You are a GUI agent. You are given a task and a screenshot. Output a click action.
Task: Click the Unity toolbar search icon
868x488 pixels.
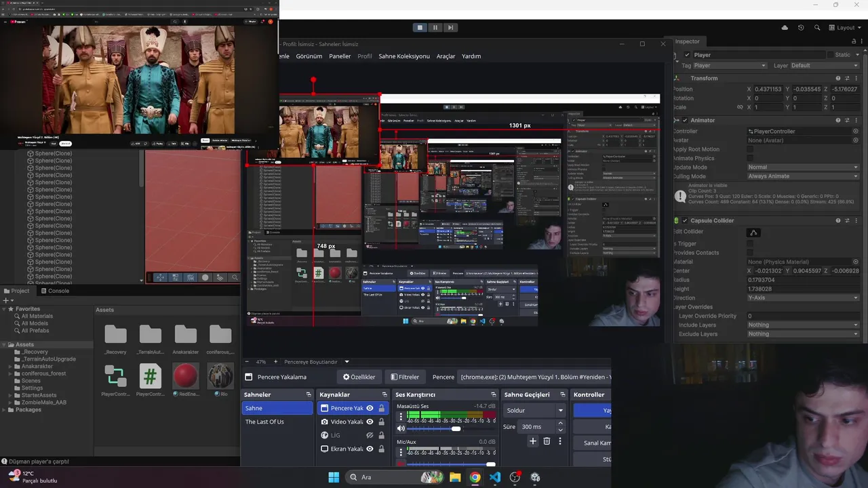(816, 28)
